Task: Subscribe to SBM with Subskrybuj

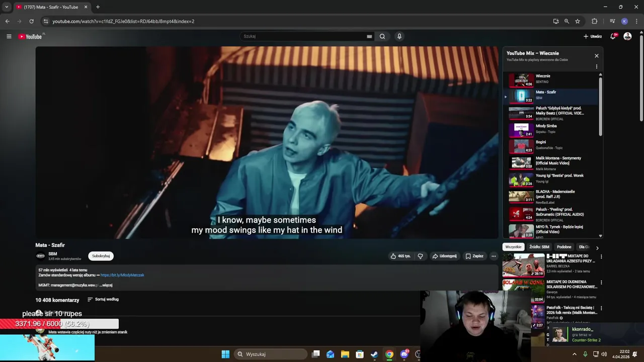Action: (x=101, y=256)
